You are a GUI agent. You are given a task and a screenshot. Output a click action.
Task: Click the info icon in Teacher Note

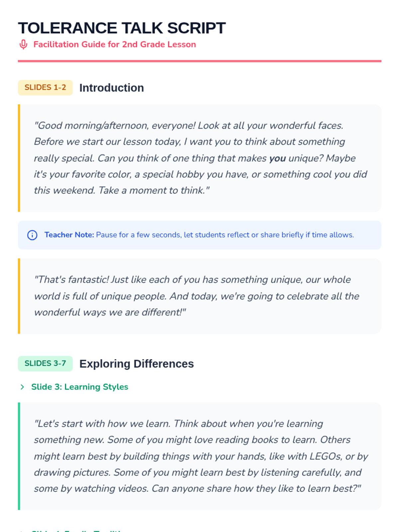32,235
